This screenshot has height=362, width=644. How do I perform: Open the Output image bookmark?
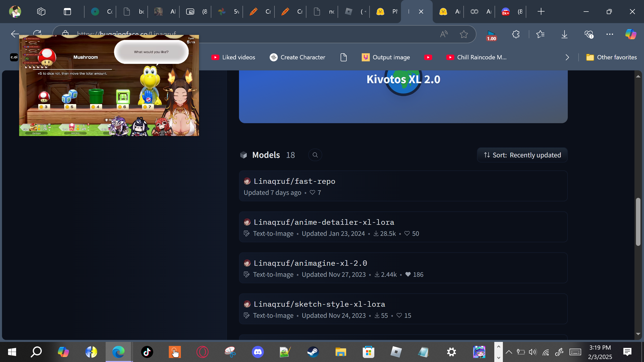click(386, 57)
